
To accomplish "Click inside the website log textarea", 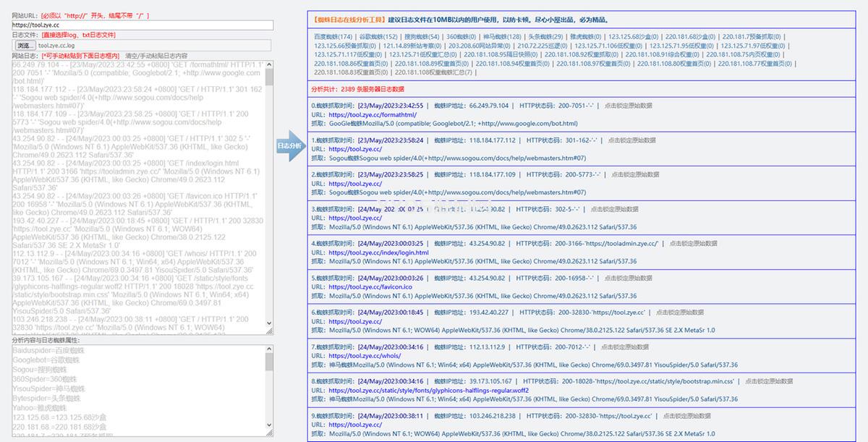I will pos(137,195).
